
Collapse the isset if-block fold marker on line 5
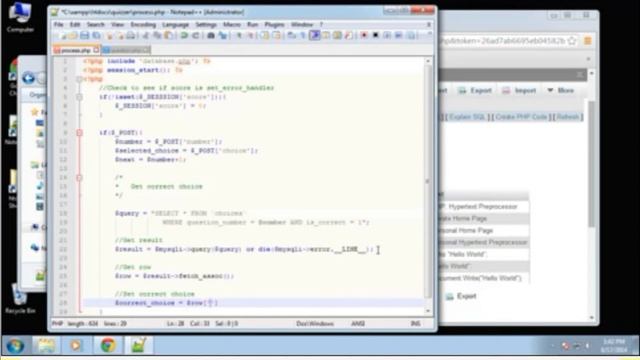(x=79, y=97)
